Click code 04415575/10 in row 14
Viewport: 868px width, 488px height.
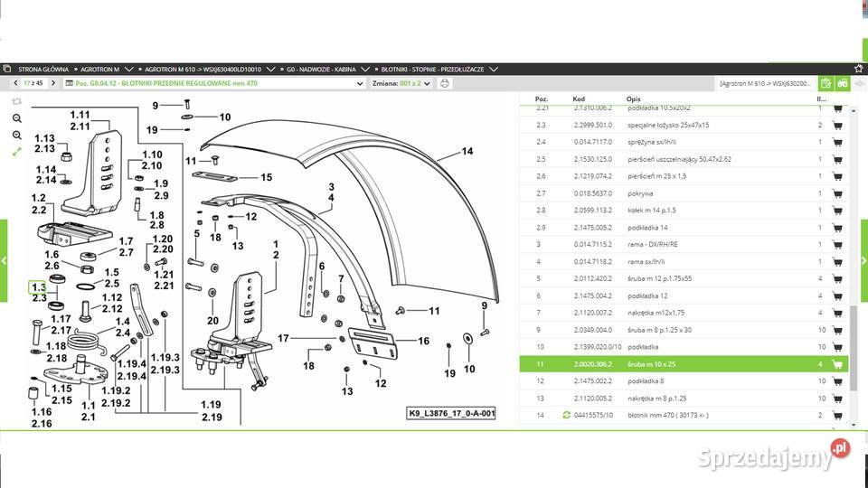tap(593, 415)
